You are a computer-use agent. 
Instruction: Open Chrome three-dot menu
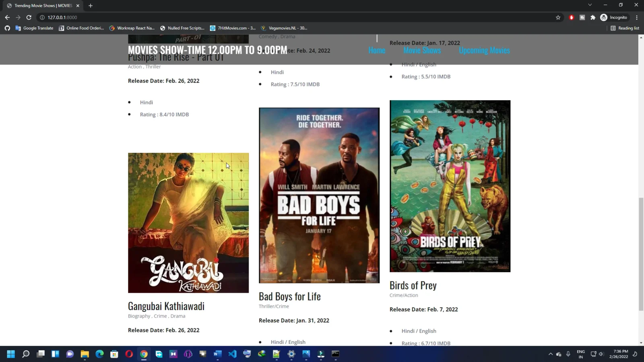(x=637, y=17)
